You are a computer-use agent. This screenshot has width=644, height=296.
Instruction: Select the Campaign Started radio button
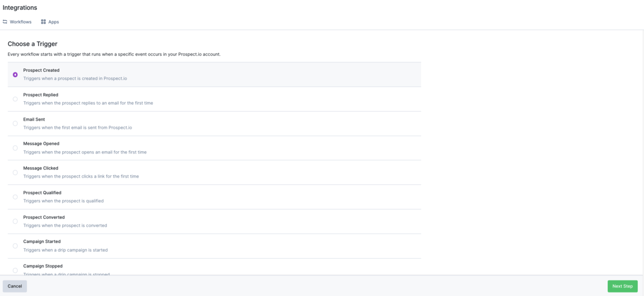(15, 246)
